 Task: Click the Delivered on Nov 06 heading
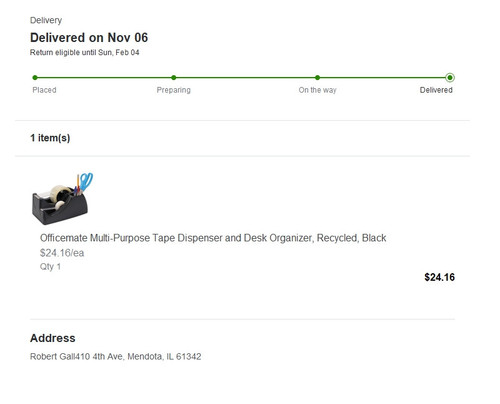pyautogui.click(x=89, y=38)
